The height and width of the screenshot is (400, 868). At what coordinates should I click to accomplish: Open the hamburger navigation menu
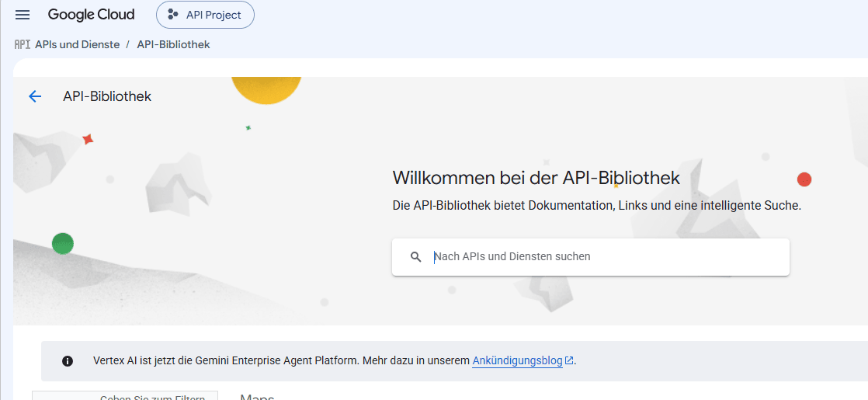tap(23, 15)
